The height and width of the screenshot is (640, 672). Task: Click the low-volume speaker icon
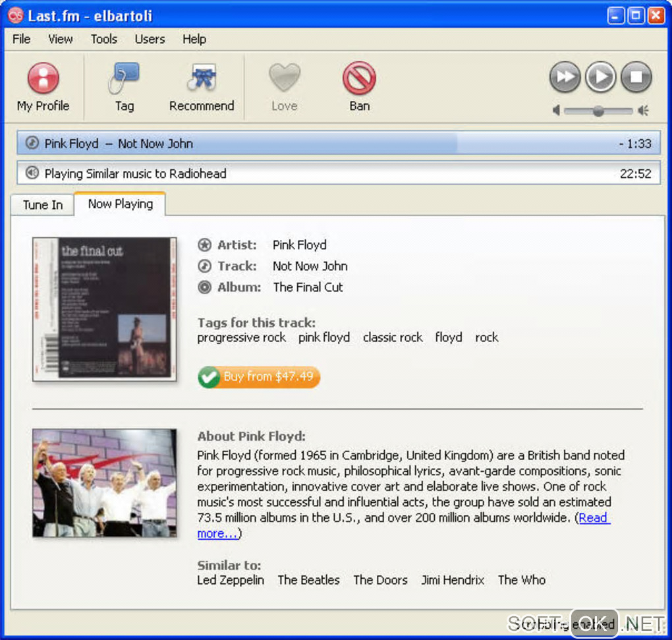[x=556, y=111]
